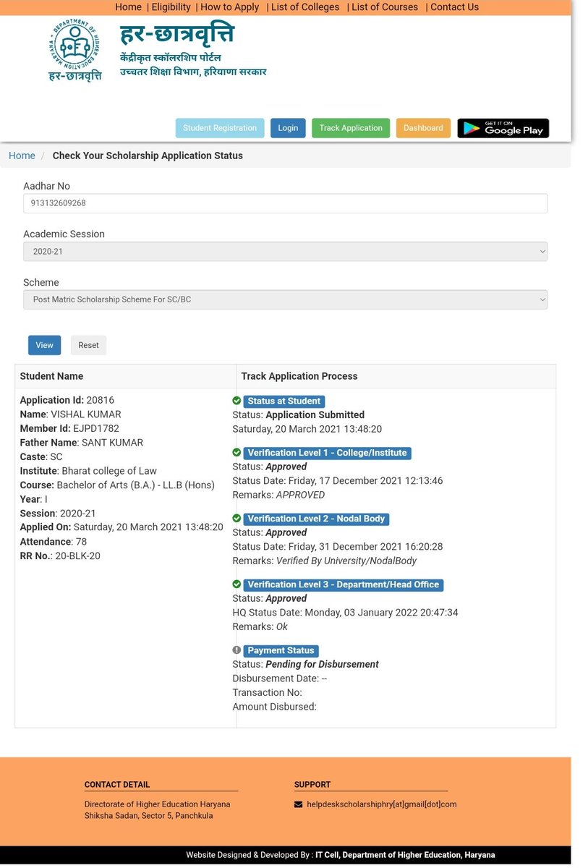The width and height of the screenshot is (588, 868).
Task: Click the Directorate of Higher Education Haryana address
Action: 157,810
